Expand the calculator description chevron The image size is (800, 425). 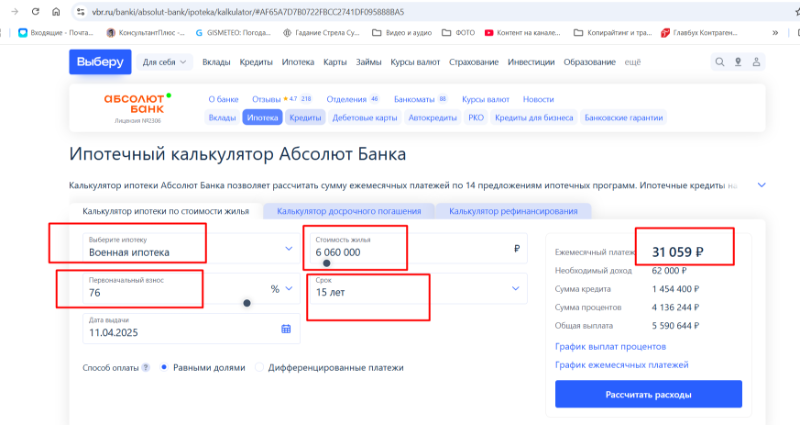point(762,185)
